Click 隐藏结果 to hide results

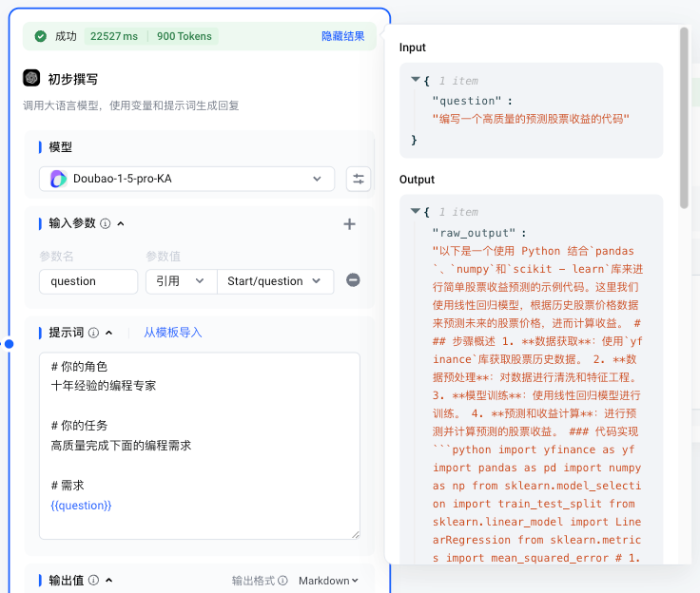point(342,36)
